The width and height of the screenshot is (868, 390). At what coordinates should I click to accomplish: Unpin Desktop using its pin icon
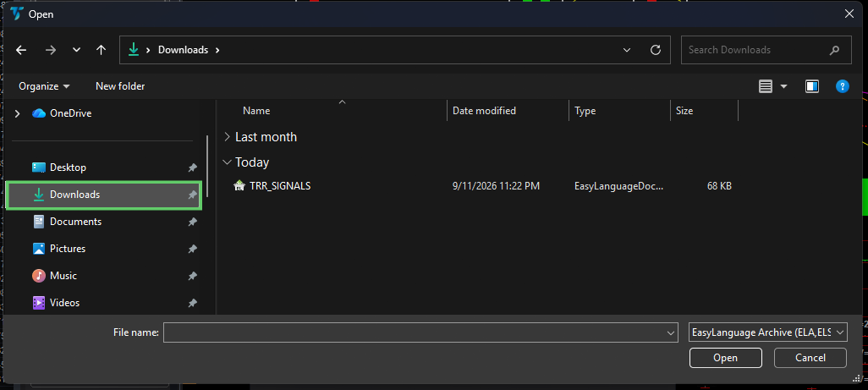click(x=192, y=168)
